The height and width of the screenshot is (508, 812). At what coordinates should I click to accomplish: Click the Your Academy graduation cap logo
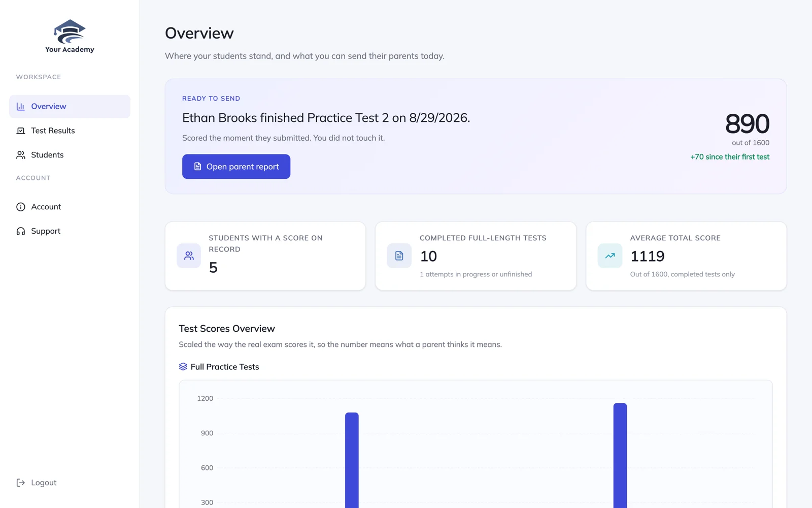(x=70, y=32)
